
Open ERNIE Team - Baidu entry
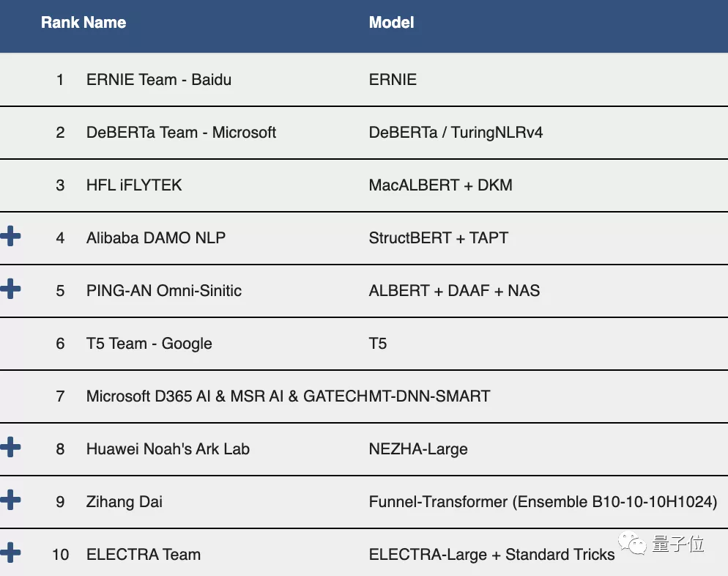159,80
